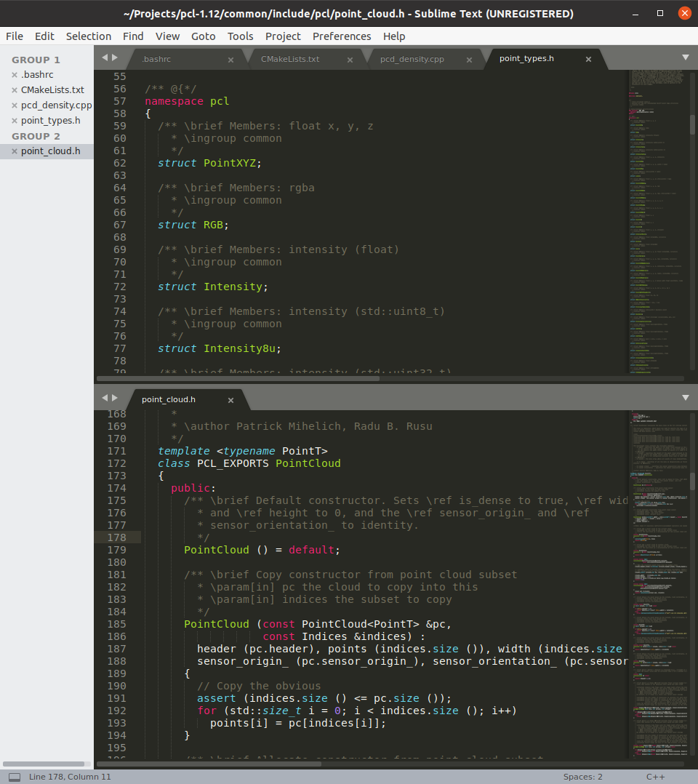Close the point_types.h tab
The height and width of the screenshot is (784, 698).
click(588, 59)
